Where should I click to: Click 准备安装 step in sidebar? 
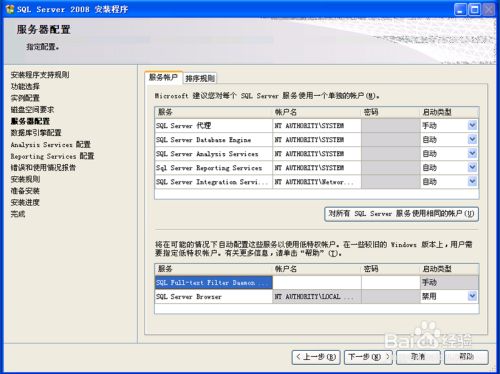(25, 191)
